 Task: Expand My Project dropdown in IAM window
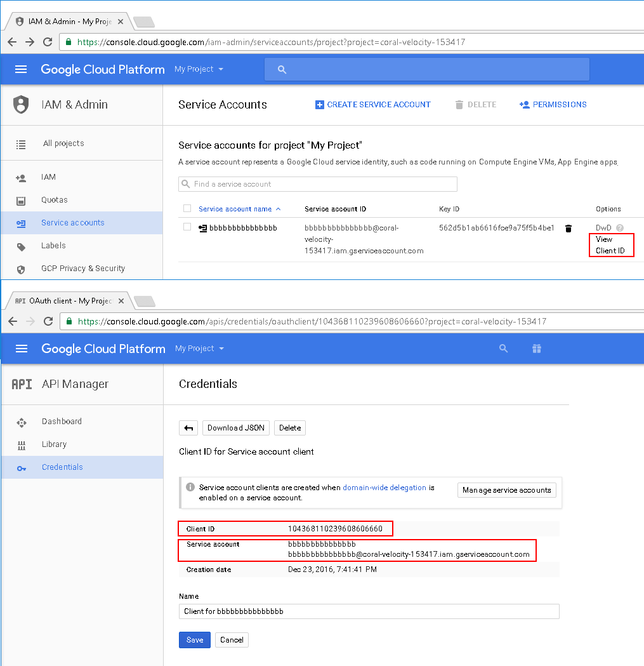click(x=199, y=69)
